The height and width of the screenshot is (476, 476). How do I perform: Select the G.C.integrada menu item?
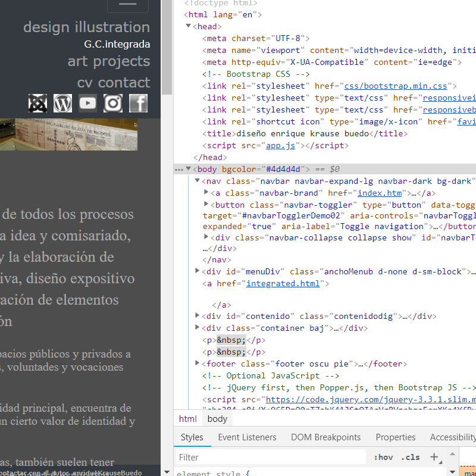[117, 44]
